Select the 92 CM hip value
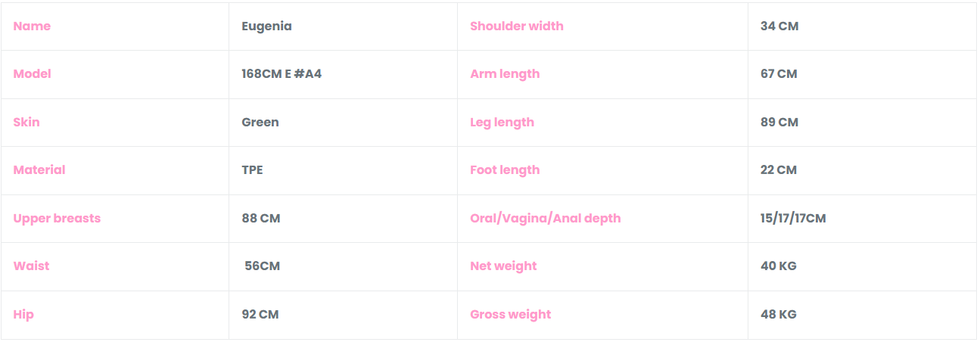This screenshot has width=980, height=342. [260, 315]
